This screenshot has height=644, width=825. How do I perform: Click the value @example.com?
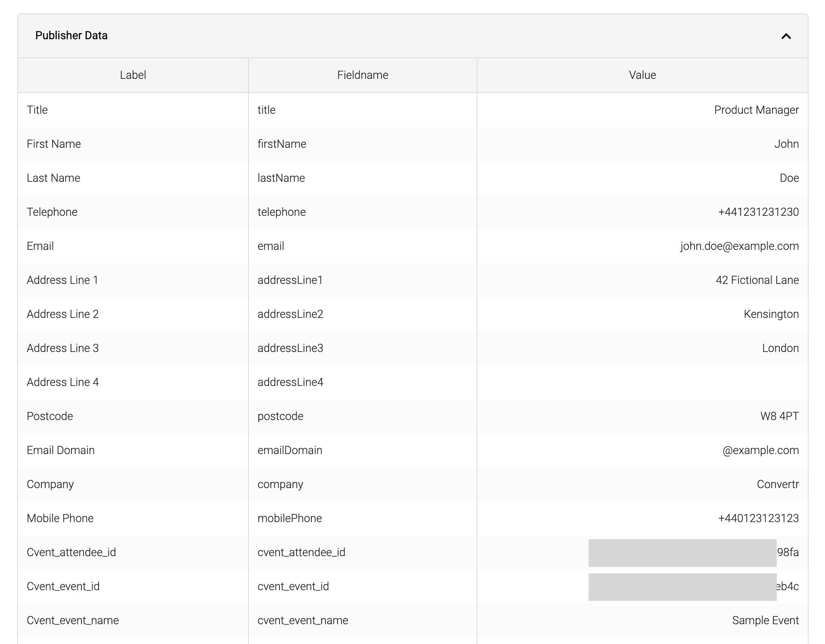tap(761, 450)
